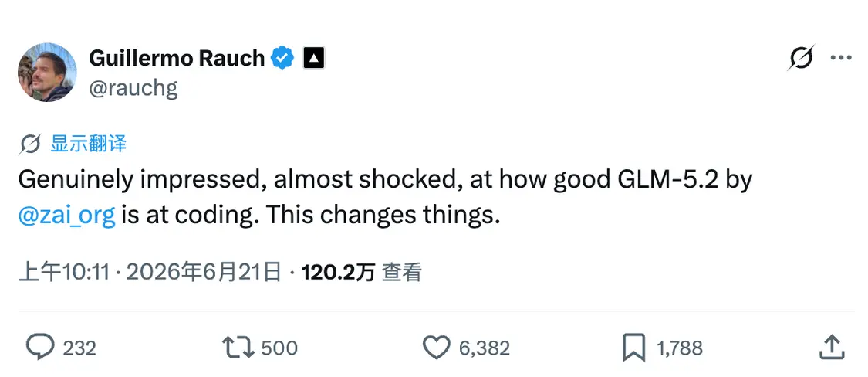Open the three-dot more options menu
Image resolution: width=868 pixels, height=377 pixels.
click(x=842, y=58)
